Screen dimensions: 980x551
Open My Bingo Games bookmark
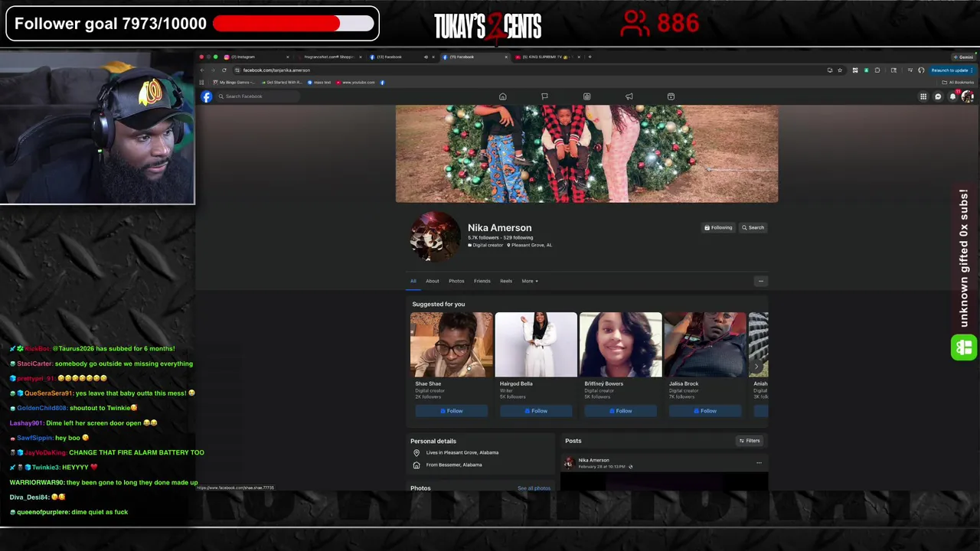[234, 83]
